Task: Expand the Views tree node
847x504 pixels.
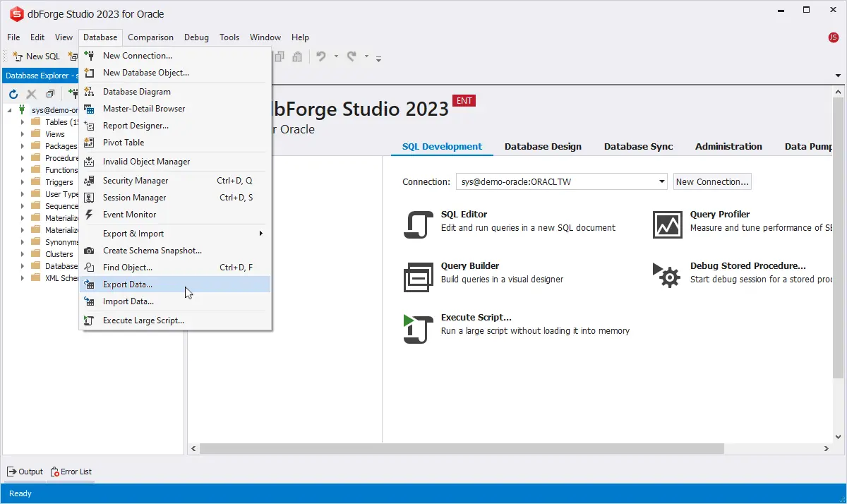Action: point(23,134)
